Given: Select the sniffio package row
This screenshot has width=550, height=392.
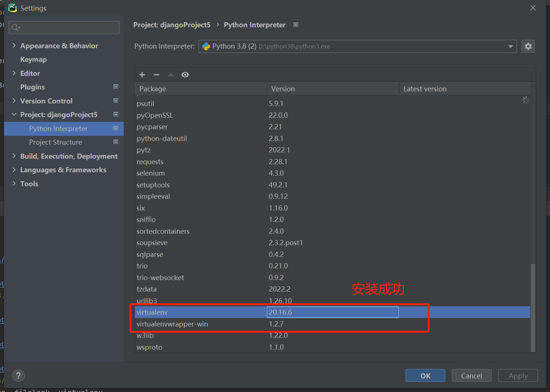Looking at the screenshot, I should 332,219.
